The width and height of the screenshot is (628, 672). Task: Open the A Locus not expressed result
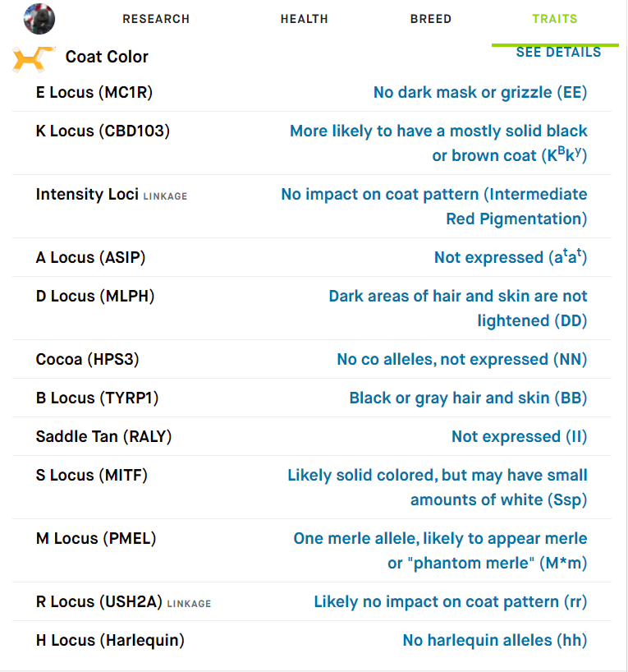tap(511, 257)
